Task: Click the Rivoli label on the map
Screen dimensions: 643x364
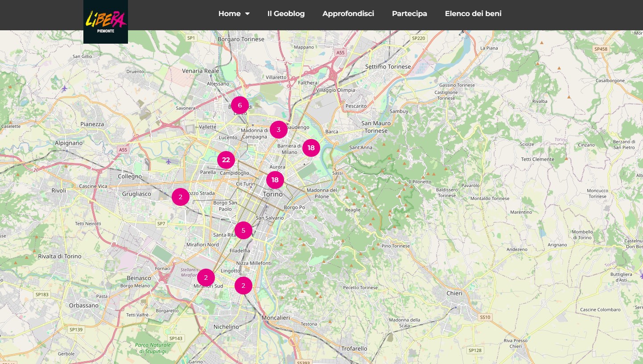Action: point(59,191)
